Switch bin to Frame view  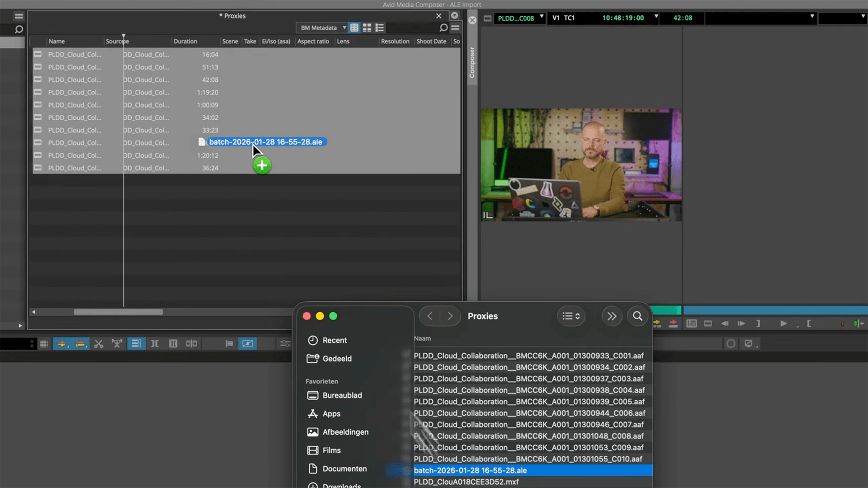point(367,28)
